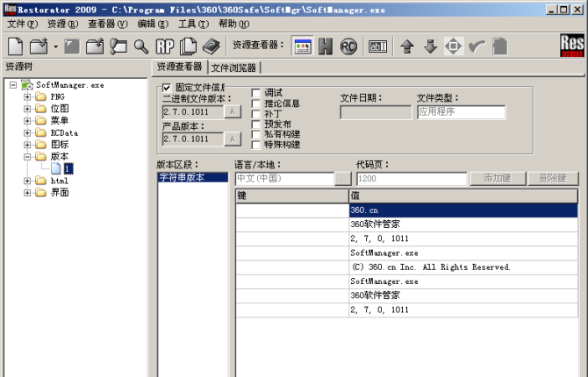Screen dimensions: 588x377
Task: Click the 二进制文件版本 field 2.7.0.1011
Action: [x=193, y=111]
